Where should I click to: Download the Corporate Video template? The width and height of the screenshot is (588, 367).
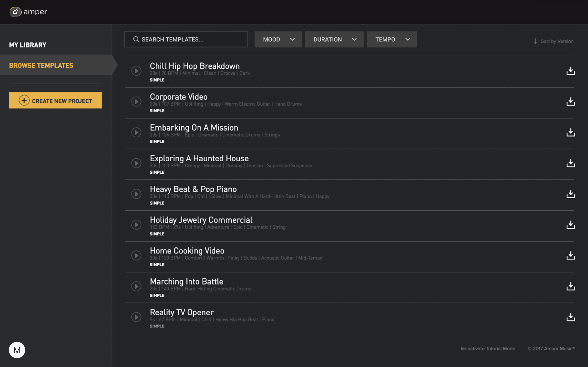click(x=570, y=102)
